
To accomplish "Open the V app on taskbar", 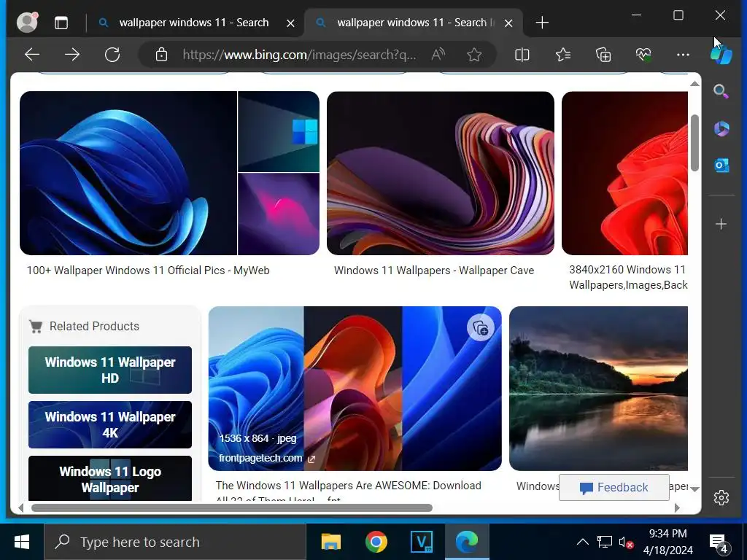I will (422, 542).
